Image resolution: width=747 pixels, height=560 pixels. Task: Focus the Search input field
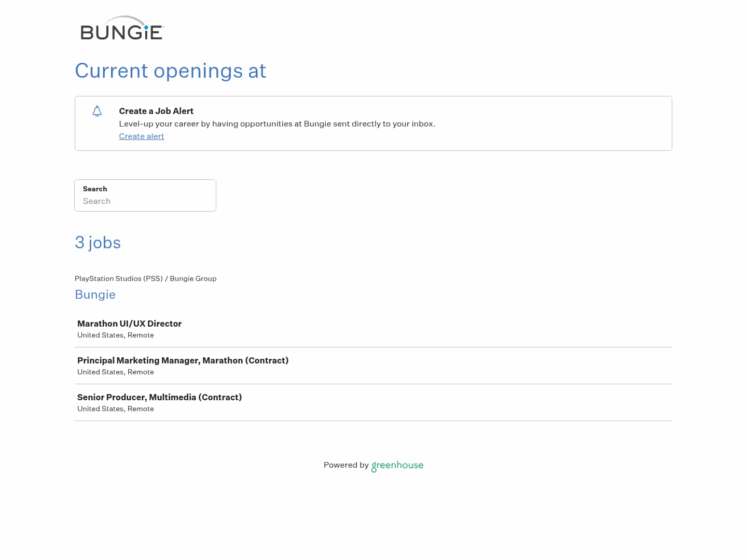[x=145, y=195]
